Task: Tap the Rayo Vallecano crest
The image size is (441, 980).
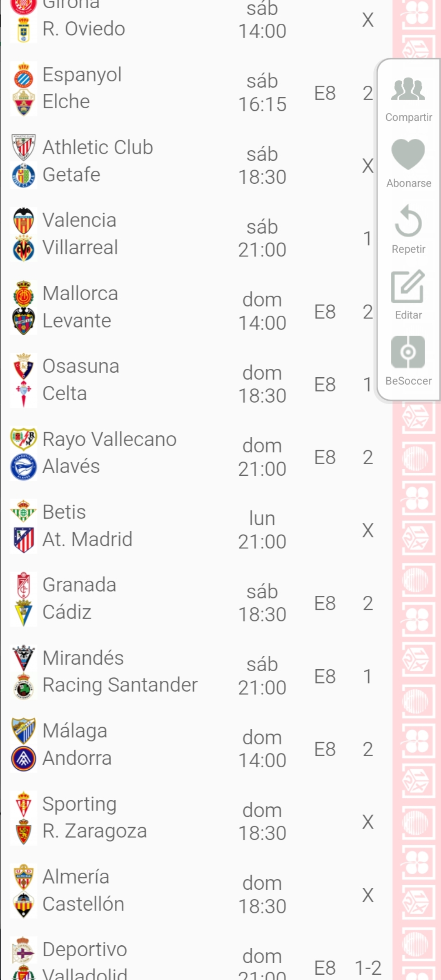Action: (23, 439)
